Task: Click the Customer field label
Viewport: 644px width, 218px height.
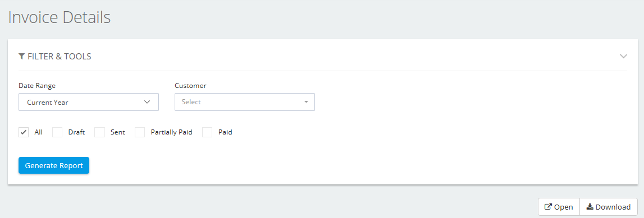Action: coord(190,86)
